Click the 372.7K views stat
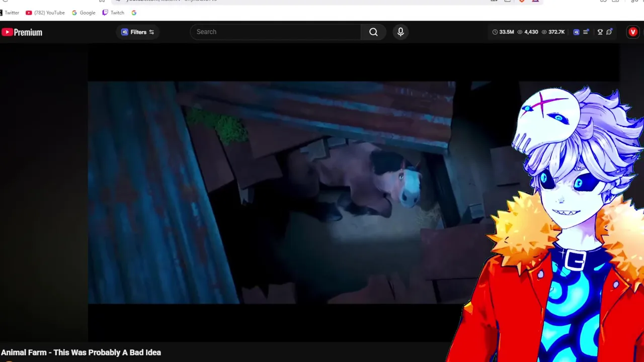This screenshot has height=362, width=644. [x=553, y=32]
